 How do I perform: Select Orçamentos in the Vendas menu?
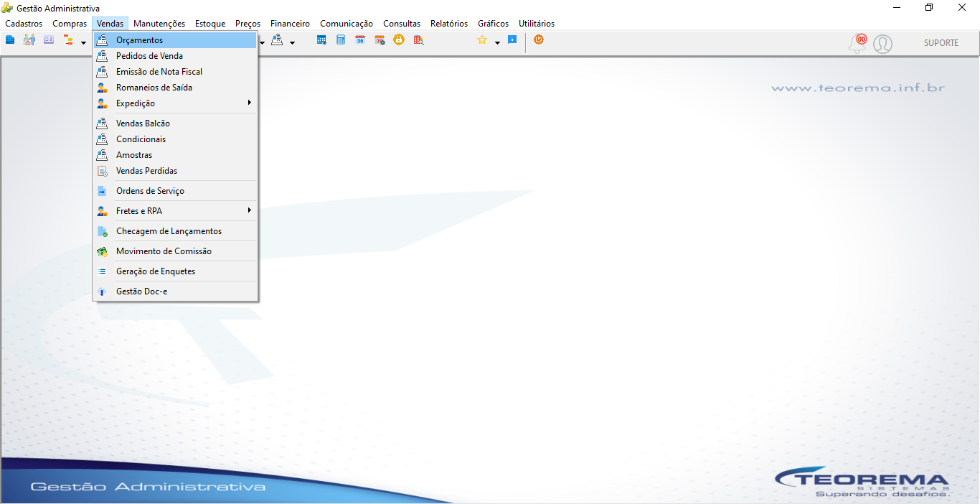pos(175,40)
